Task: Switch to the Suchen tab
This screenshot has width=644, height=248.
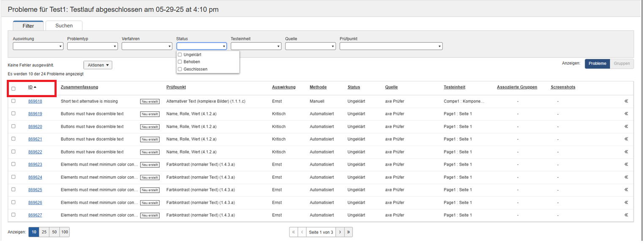Action: tap(64, 26)
